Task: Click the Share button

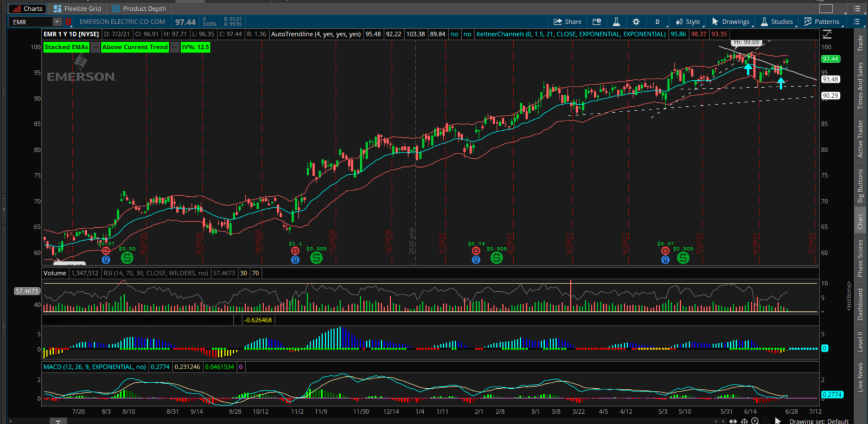Action: [567, 22]
